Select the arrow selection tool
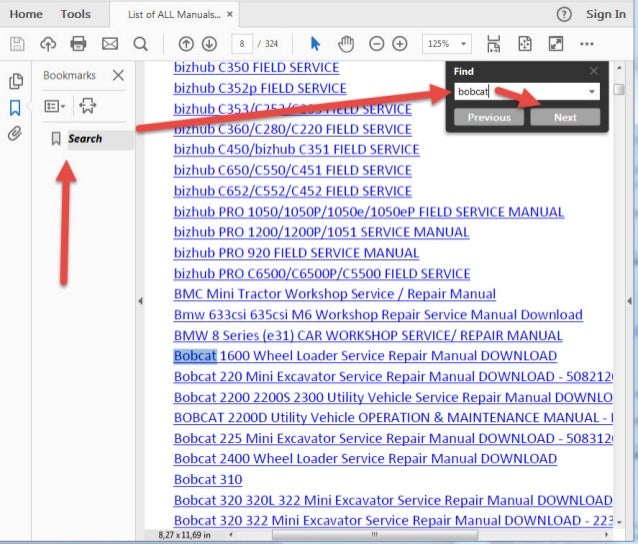Image resolution: width=638 pixels, height=544 pixels. coord(315,44)
